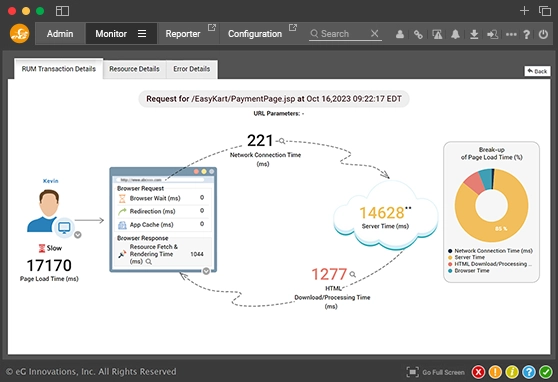Image resolution: width=558 pixels, height=382 pixels.
Task: Click the yellow info status icon in footer
Action: [512, 372]
